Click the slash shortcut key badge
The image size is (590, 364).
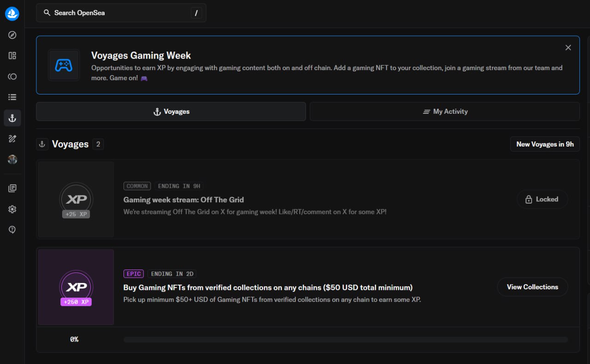196,13
